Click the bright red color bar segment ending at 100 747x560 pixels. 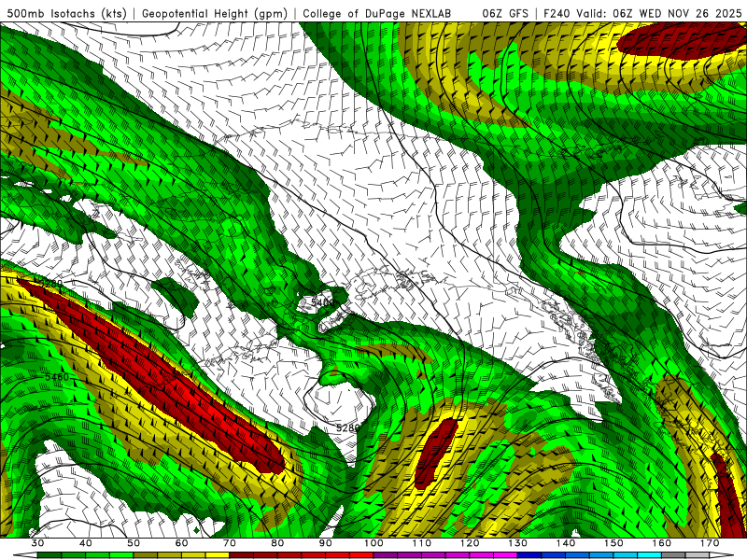click(361, 555)
